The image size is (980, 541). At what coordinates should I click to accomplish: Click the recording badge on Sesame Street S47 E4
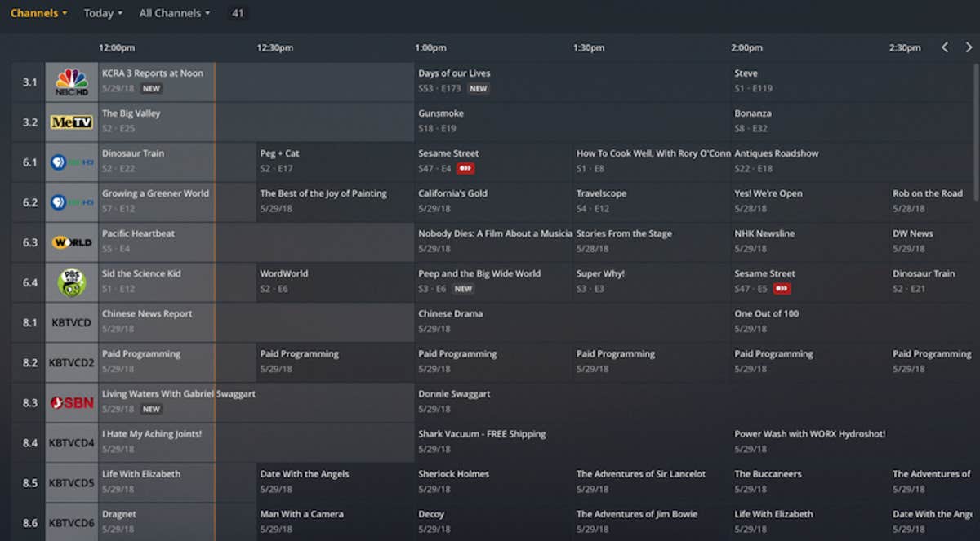[464, 168]
